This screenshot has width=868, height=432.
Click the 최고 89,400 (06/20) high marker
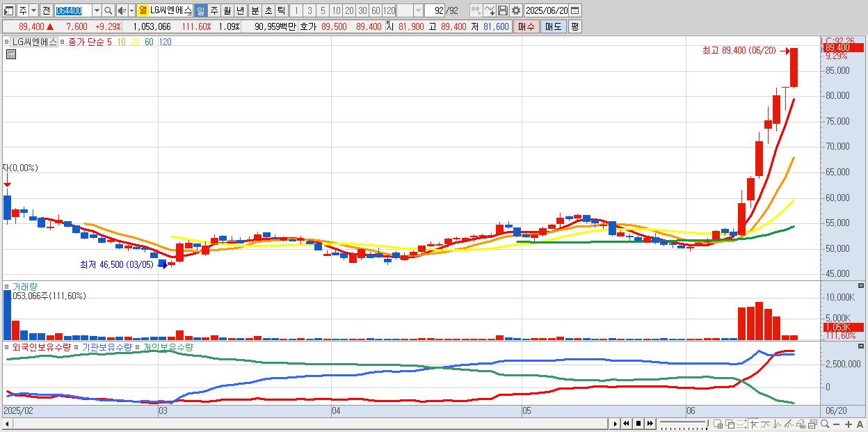click(x=739, y=50)
